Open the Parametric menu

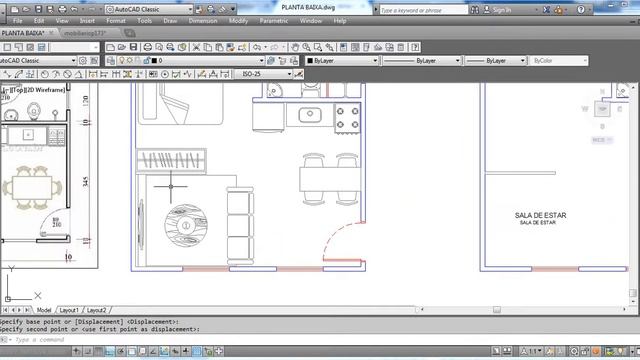(274, 21)
